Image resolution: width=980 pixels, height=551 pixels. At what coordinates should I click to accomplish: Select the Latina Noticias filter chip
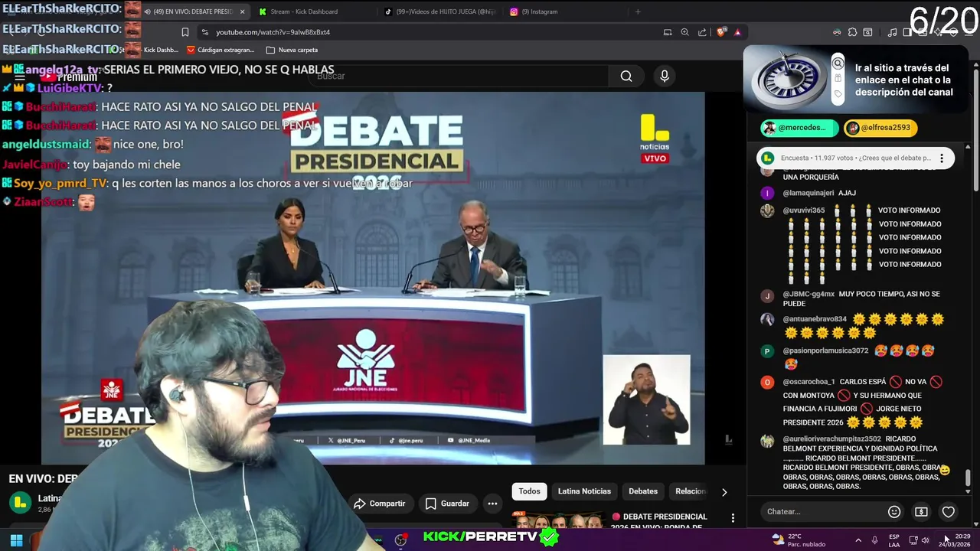tap(584, 491)
